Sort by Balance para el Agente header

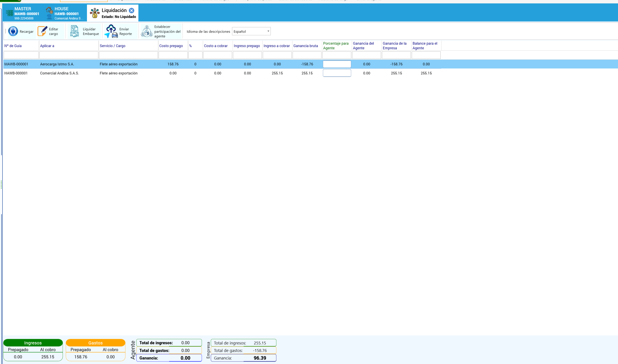pyautogui.click(x=425, y=46)
